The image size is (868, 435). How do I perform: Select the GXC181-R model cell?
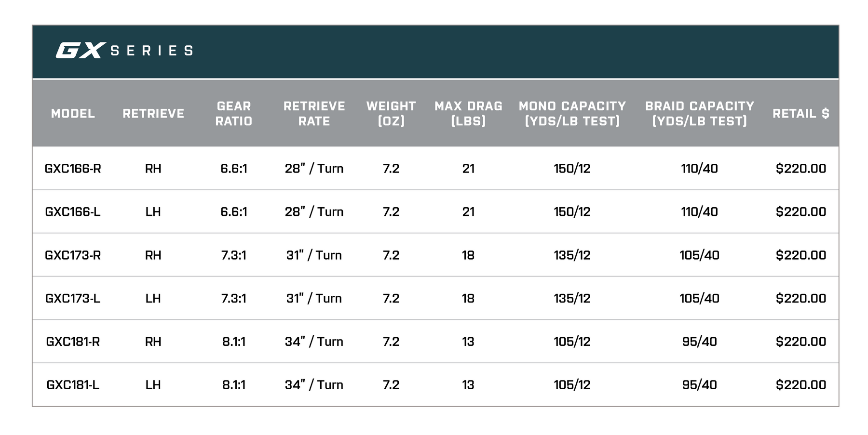pyautogui.click(x=73, y=342)
